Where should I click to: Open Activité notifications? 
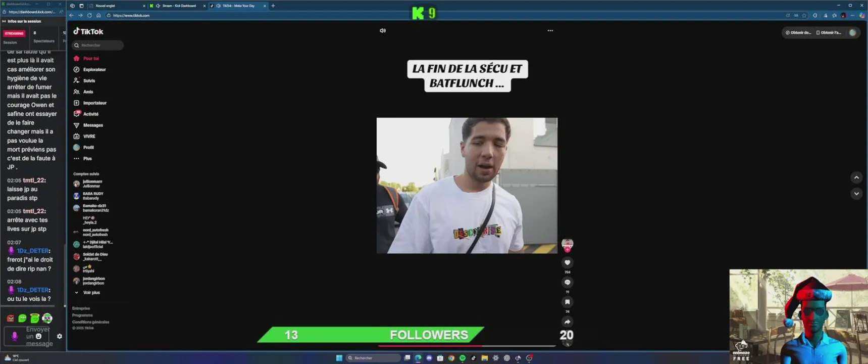86,114
